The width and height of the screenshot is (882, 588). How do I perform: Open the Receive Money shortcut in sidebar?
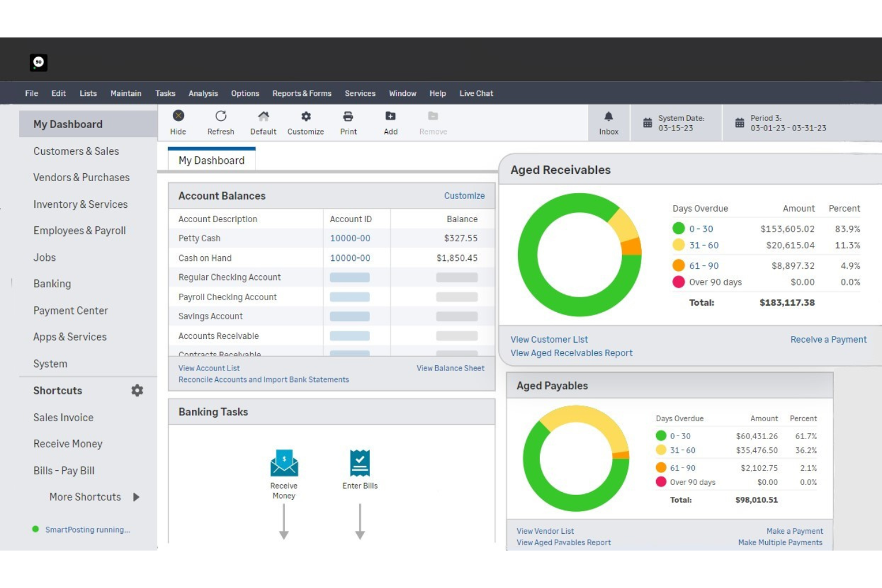(68, 444)
